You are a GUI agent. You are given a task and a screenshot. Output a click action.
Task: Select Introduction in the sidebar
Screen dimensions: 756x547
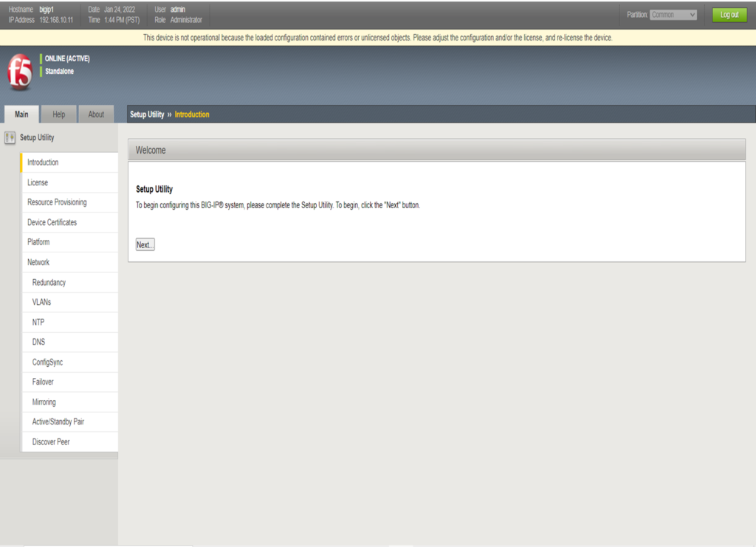(x=43, y=162)
